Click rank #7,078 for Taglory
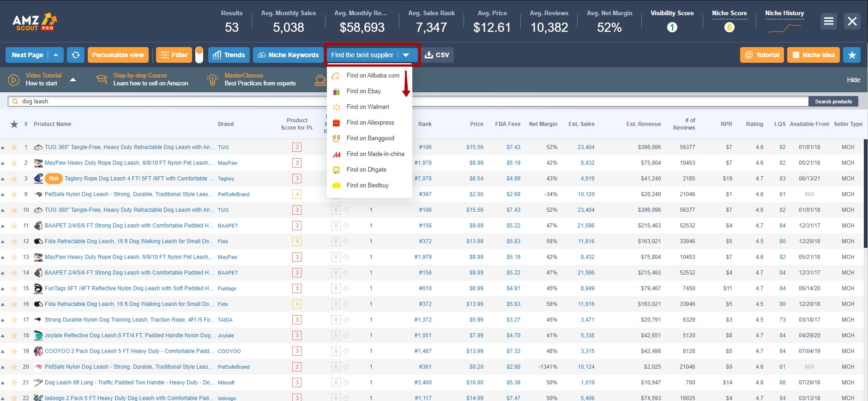The width and height of the screenshot is (868, 401). [x=423, y=179]
